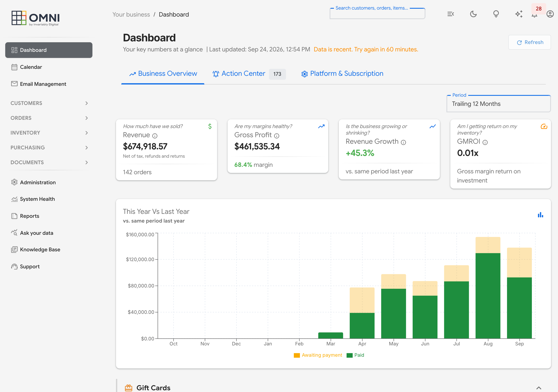
Task: Click the OMNI logo
Action: 36,18
